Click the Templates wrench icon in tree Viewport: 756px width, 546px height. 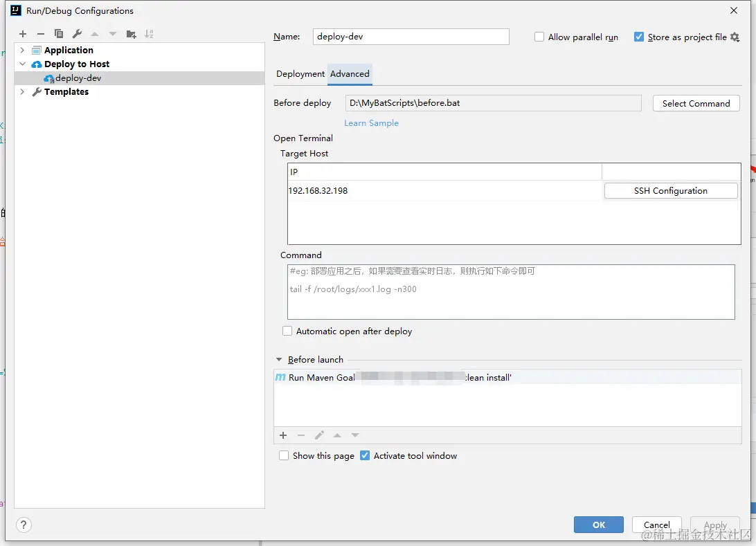(37, 91)
